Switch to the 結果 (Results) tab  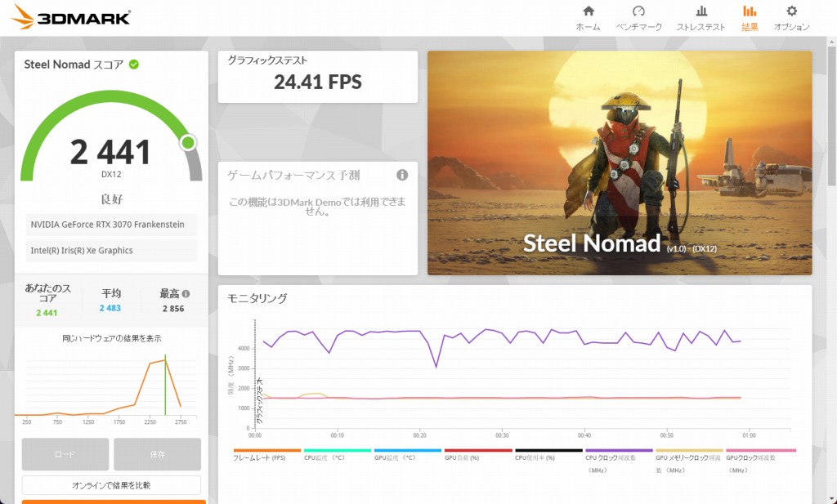pos(750,18)
